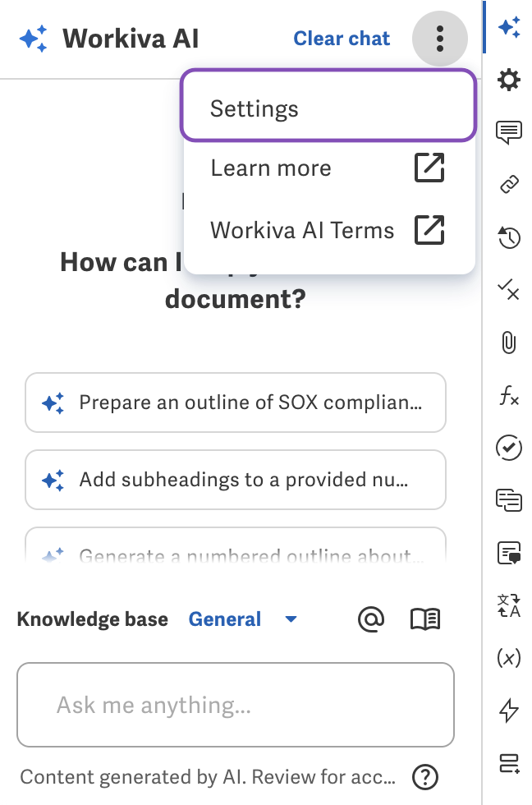Open the three-dot overflow menu
The width and height of the screenshot is (532, 805).
point(440,38)
